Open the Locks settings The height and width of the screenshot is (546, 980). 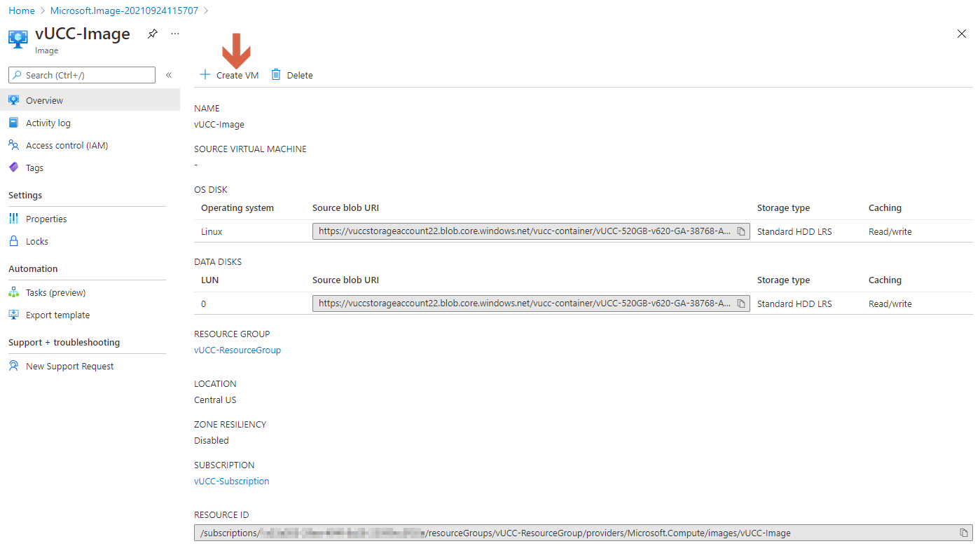pyautogui.click(x=37, y=241)
